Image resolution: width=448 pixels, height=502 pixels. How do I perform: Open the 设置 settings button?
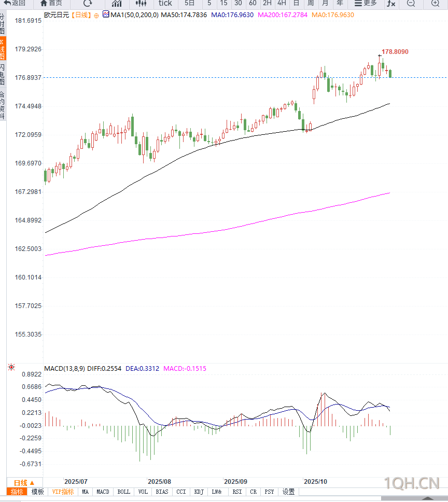[x=288, y=492]
